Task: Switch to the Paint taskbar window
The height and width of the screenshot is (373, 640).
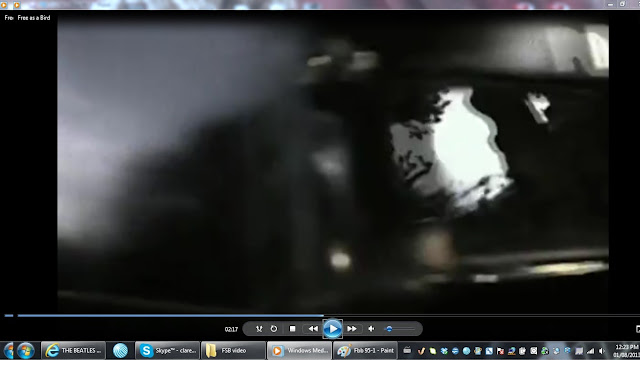Action: coord(365,351)
